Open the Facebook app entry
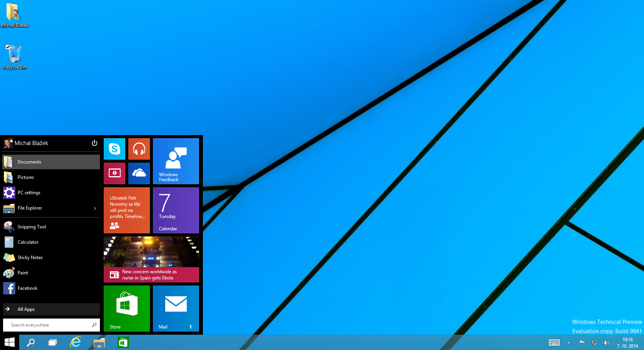 pyautogui.click(x=51, y=288)
